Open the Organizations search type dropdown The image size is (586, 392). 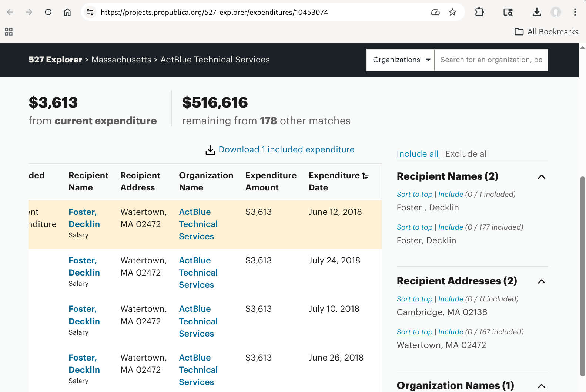[x=400, y=60]
